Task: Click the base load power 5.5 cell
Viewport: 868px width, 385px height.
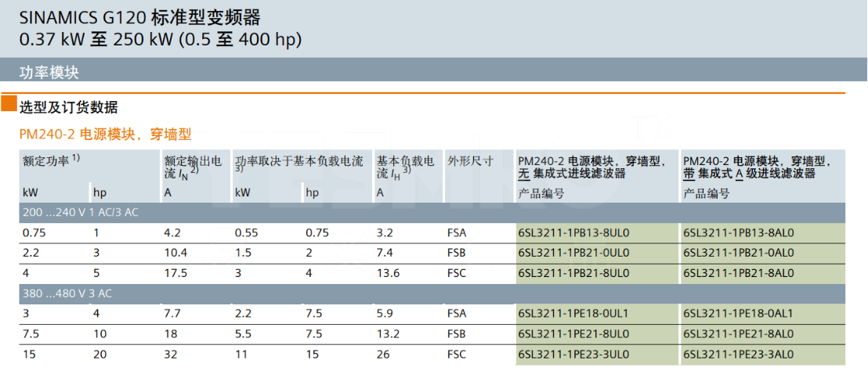Action: click(243, 333)
